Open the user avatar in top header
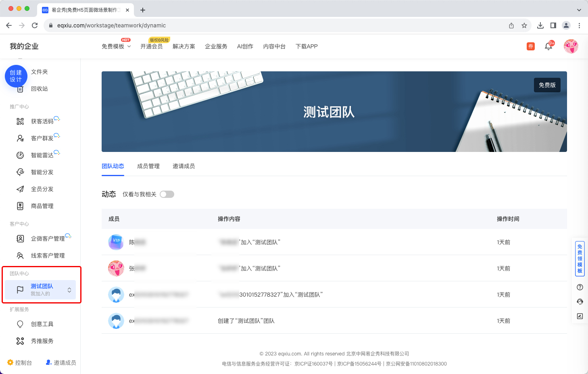Viewport: 588px width, 374px height. coord(571,46)
